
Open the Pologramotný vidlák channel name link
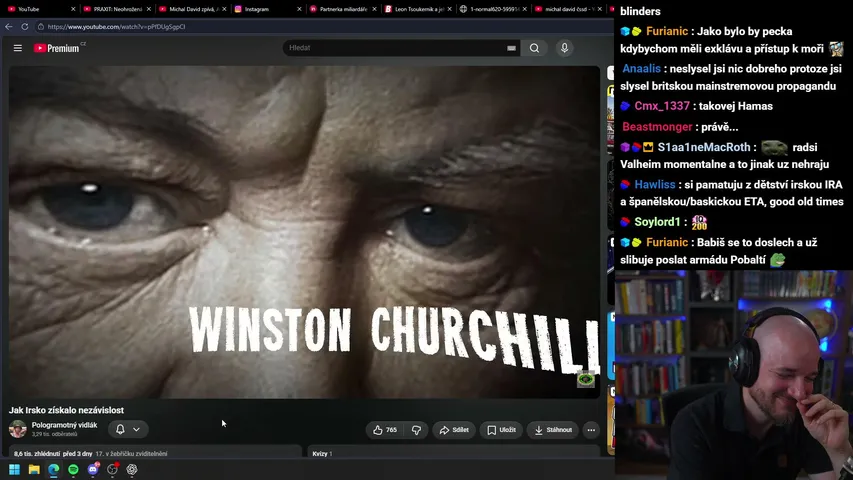[64, 425]
